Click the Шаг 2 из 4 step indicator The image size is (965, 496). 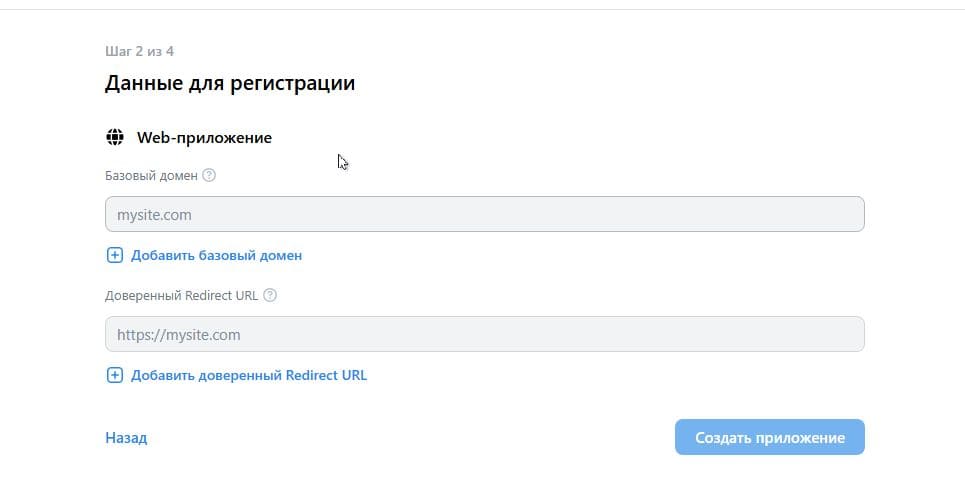click(139, 51)
